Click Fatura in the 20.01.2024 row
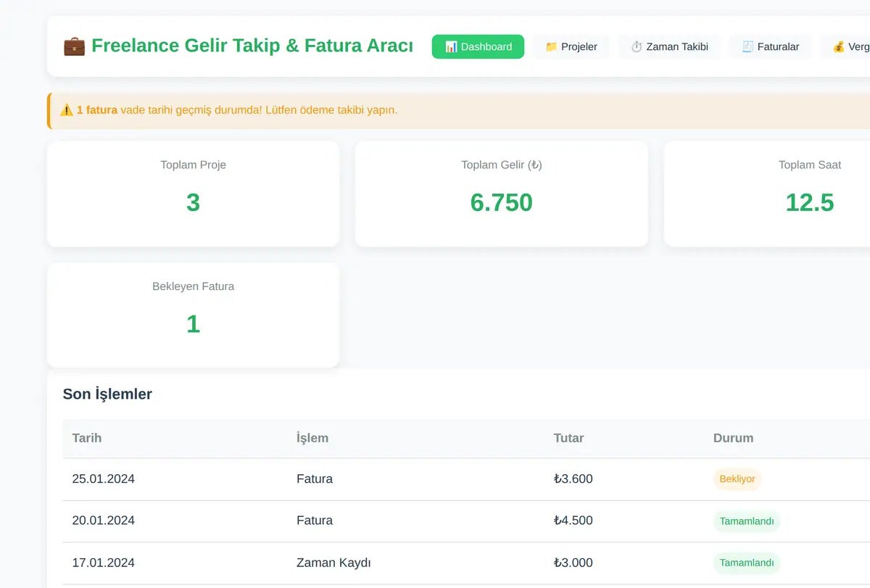Viewport: 870px width, 588px height. (x=315, y=521)
